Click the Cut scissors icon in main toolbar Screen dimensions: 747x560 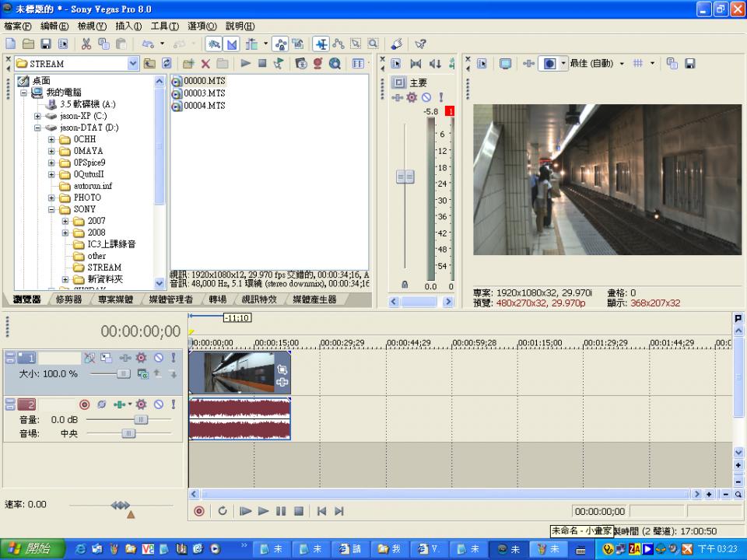coord(86,44)
